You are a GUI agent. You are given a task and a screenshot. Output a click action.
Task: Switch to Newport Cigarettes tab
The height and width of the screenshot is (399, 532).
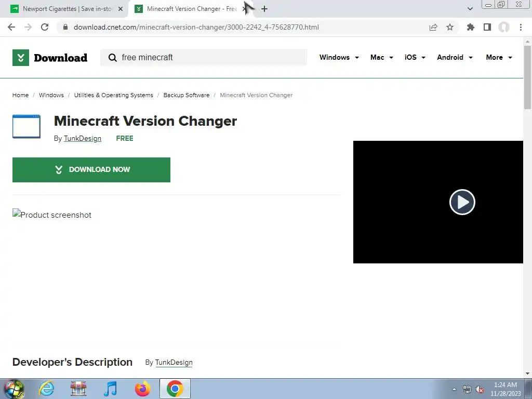click(x=64, y=9)
